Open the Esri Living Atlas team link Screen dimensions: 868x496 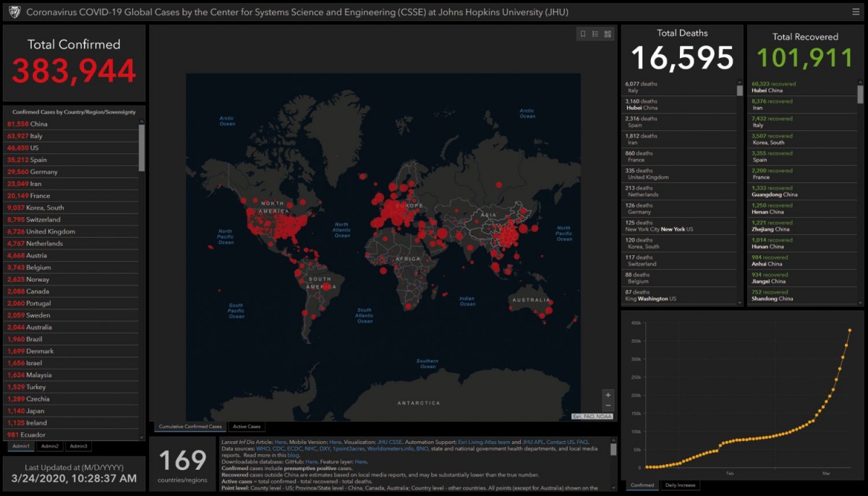pyautogui.click(x=484, y=441)
